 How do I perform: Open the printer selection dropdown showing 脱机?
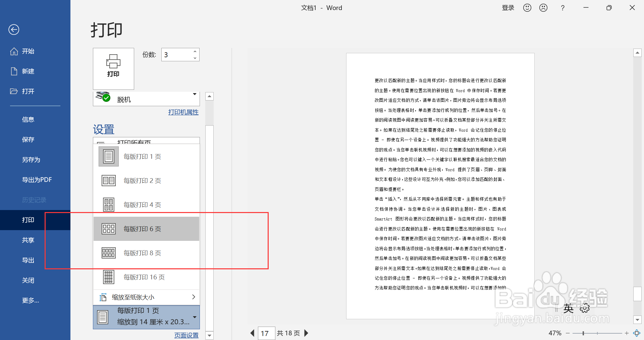coord(146,99)
